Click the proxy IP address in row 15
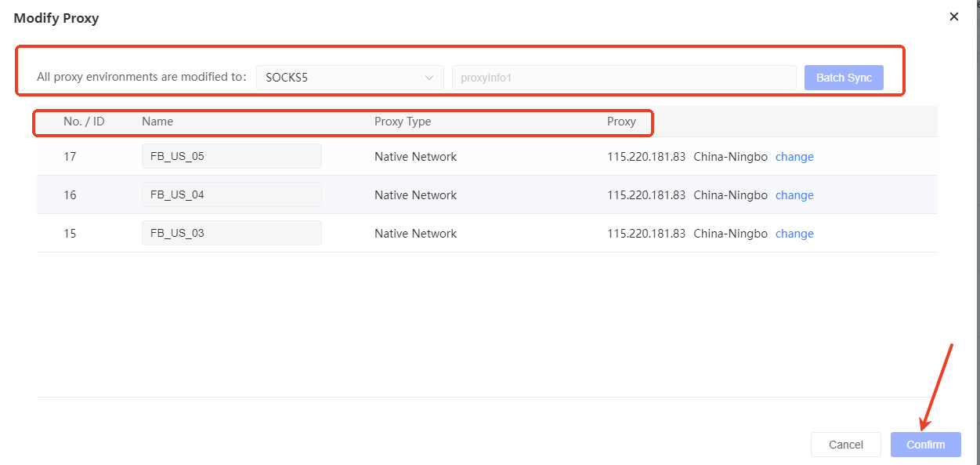Viewport: 980px width, 465px height. 645,234
